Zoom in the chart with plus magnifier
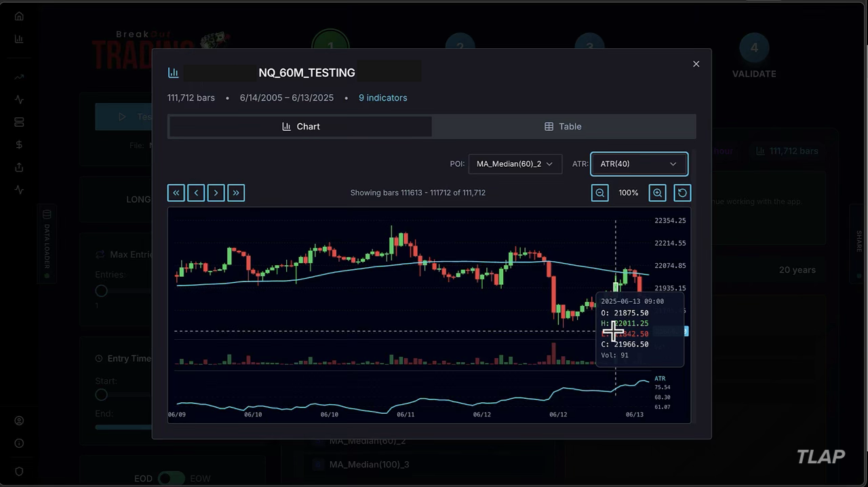Viewport: 868px width, 487px height. click(x=657, y=193)
